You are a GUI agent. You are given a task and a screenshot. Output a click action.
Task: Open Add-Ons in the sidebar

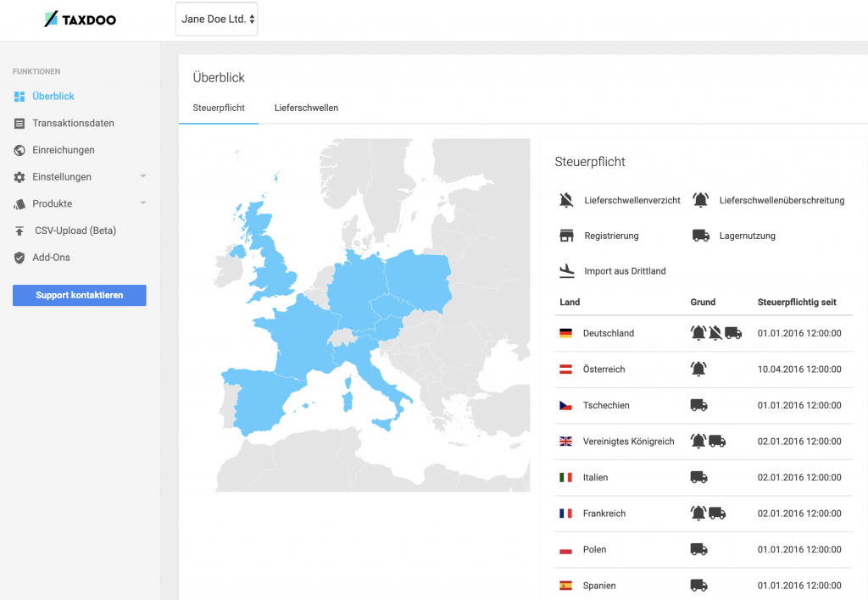[x=51, y=258]
